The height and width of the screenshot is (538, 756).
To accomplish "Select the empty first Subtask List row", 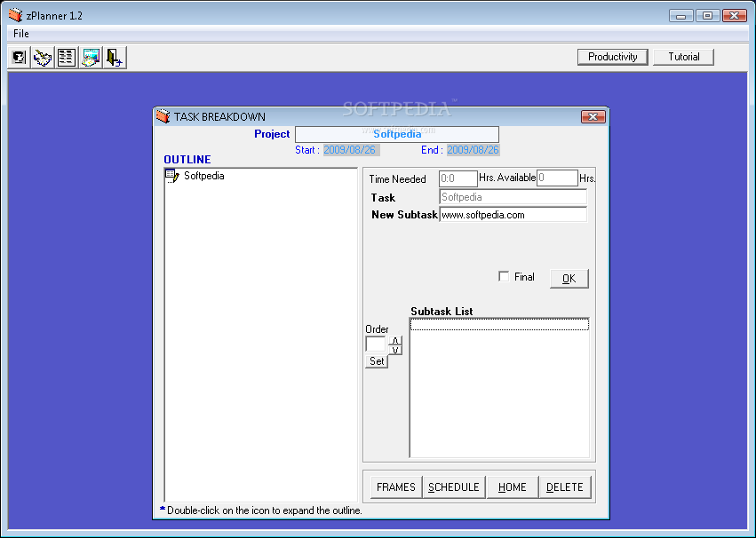I will coord(499,324).
